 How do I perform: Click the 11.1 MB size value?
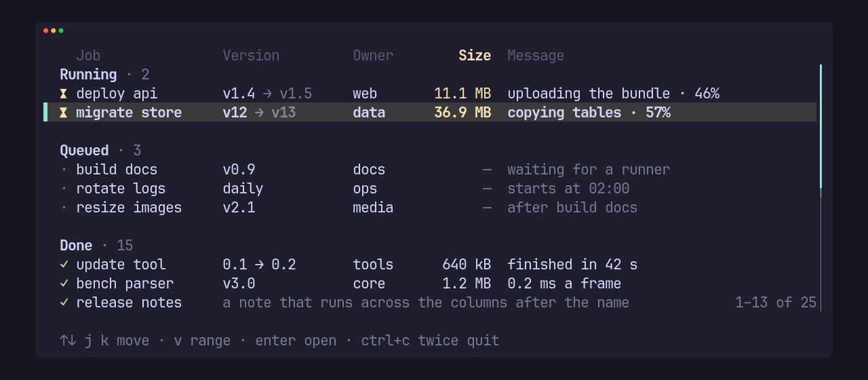(462, 94)
